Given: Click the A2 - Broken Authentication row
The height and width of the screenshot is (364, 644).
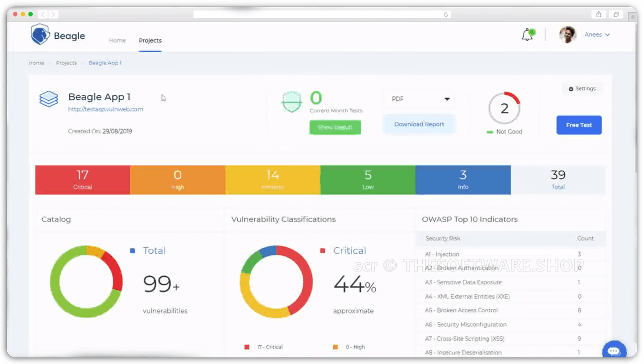Looking at the screenshot, I should (510, 268).
